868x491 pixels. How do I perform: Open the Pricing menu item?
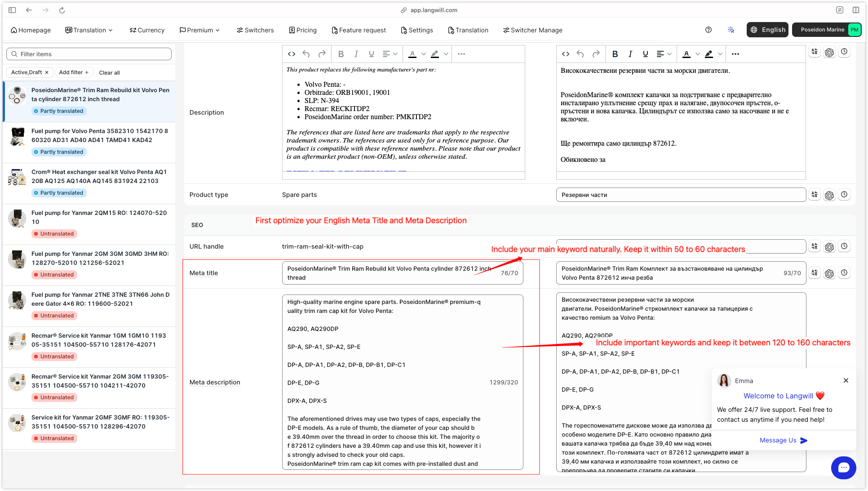303,30
